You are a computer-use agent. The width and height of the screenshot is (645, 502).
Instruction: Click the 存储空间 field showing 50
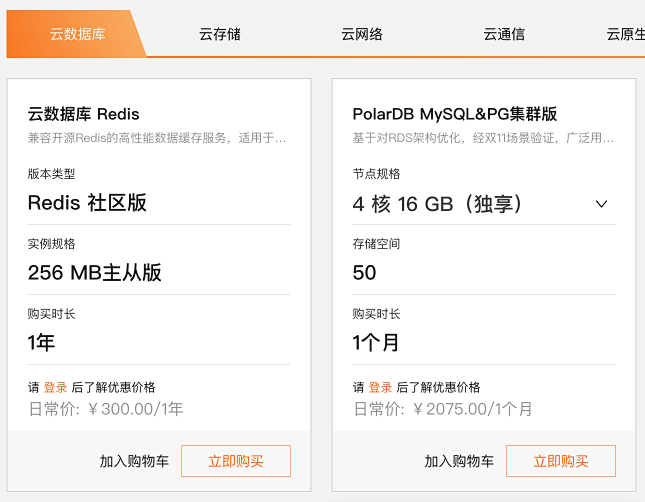(365, 273)
